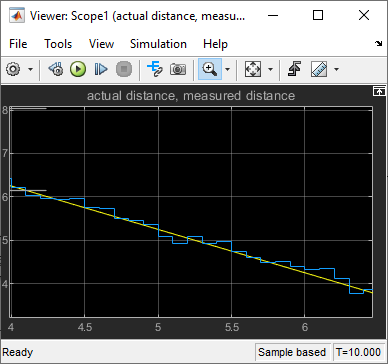Screen dimensions: 388x364
Task: Close the Scope1 viewer window
Action: pos(364,15)
